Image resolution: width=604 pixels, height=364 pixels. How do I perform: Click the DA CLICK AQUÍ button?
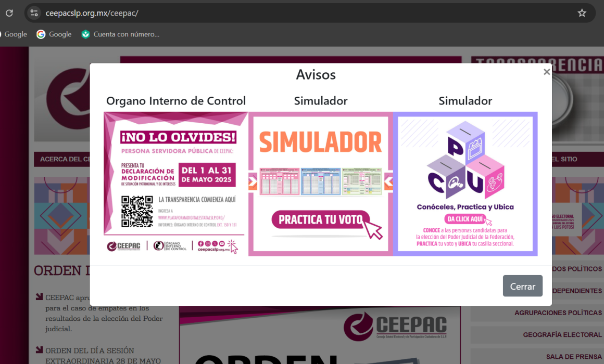(465, 219)
